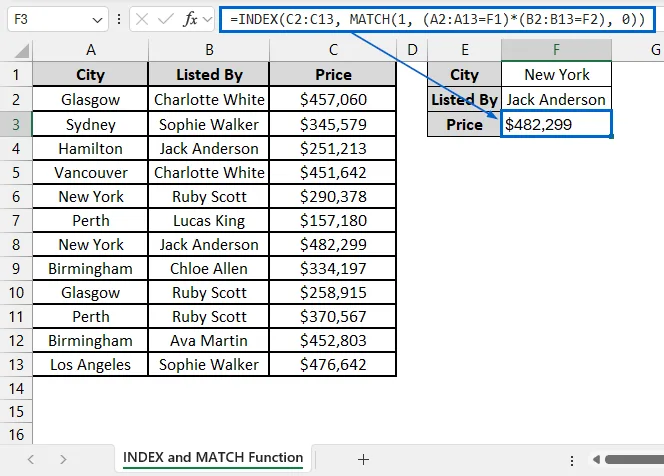Click the price cell $476,642
The height and width of the screenshot is (476, 664).
tap(333, 364)
